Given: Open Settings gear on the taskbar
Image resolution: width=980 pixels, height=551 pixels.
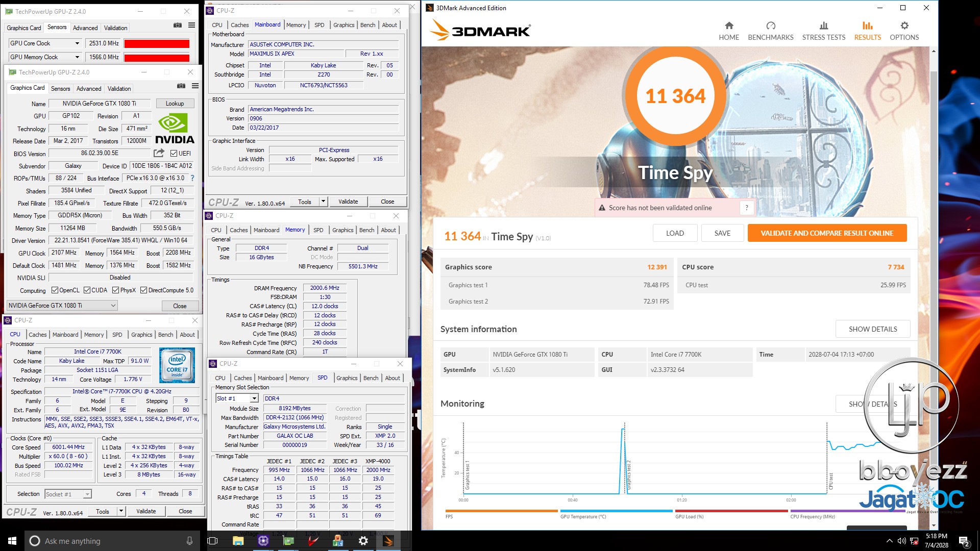Looking at the screenshot, I should (x=363, y=541).
